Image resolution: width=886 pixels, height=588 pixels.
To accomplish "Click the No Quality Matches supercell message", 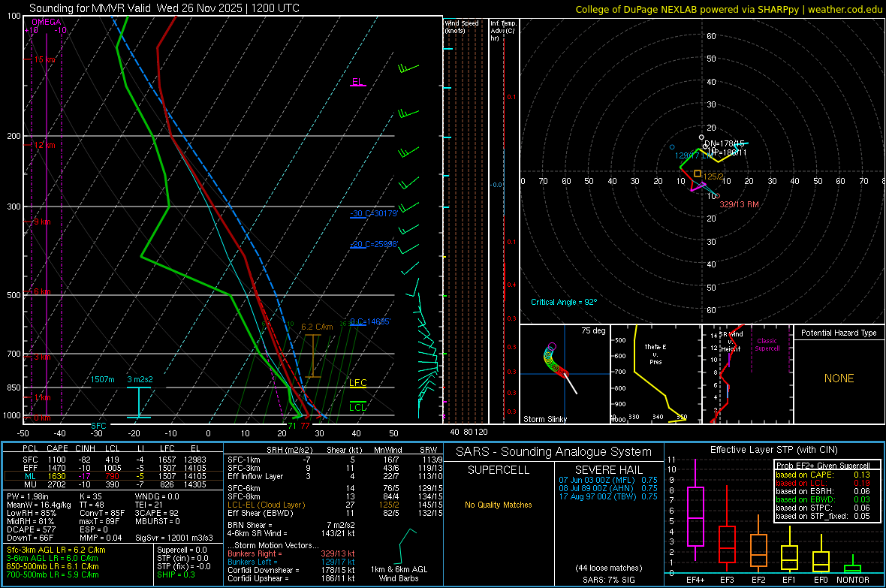I will tap(499, 505).
